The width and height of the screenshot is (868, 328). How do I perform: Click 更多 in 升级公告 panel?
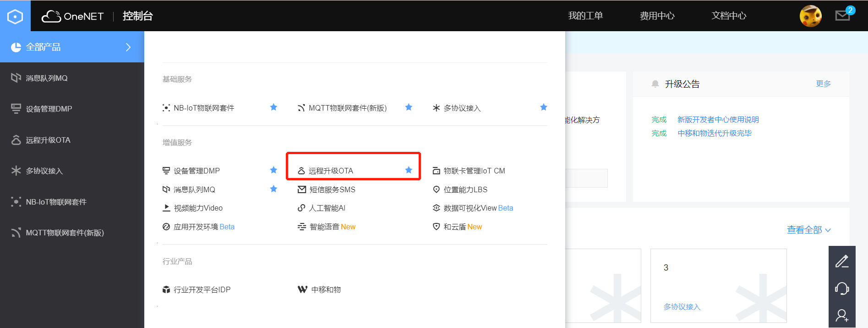(823, 83)
